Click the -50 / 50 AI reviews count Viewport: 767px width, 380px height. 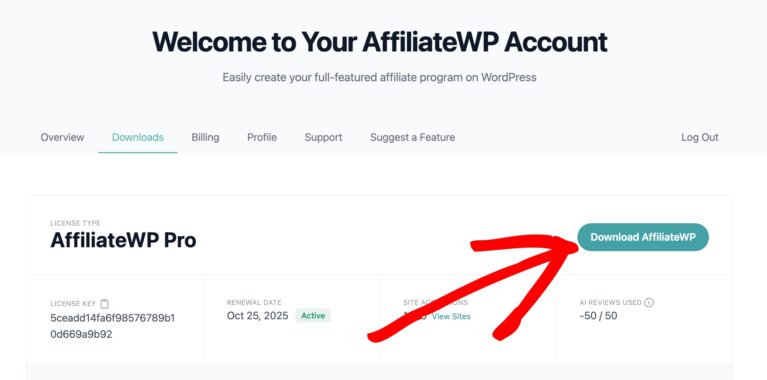tap(598, 316)
